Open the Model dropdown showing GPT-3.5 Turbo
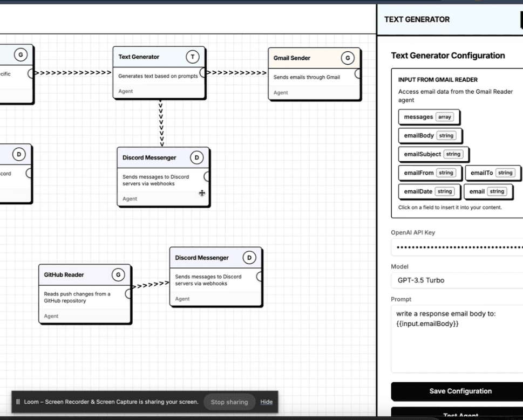The height and width of the screenshot is (420, 523). [456, 280]
